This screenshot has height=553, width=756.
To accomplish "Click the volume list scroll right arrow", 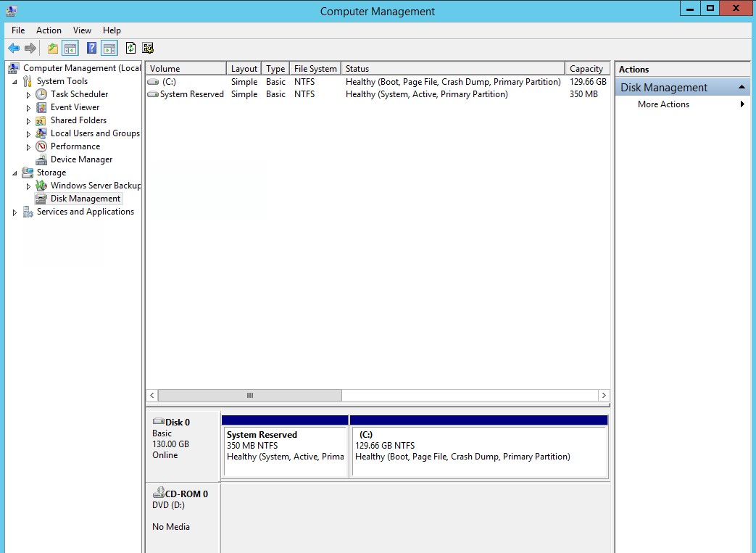I will [604, 395].
